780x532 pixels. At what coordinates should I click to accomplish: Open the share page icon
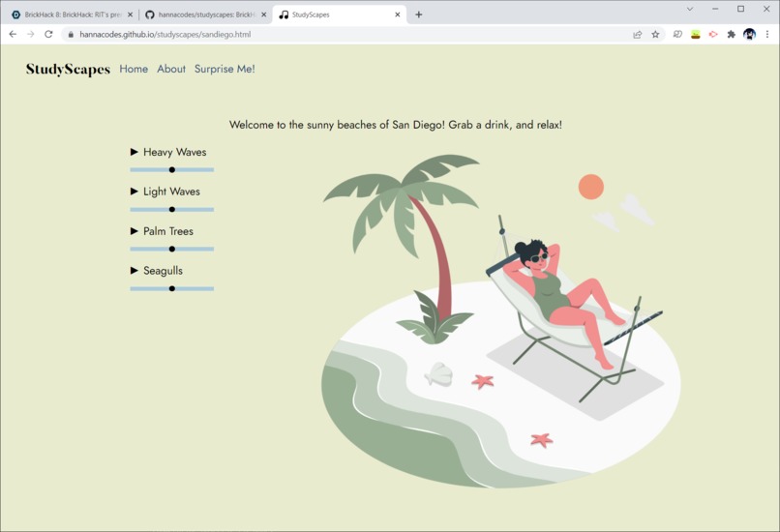637,34
